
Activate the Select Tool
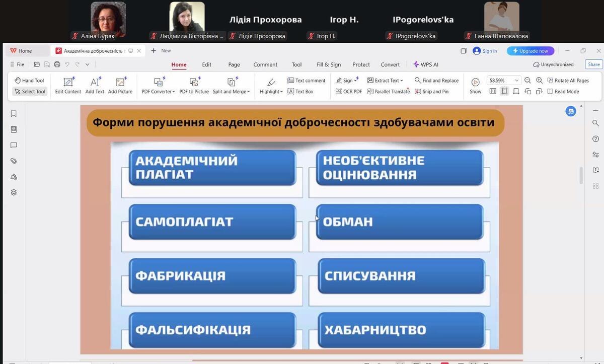pos(30,92)
